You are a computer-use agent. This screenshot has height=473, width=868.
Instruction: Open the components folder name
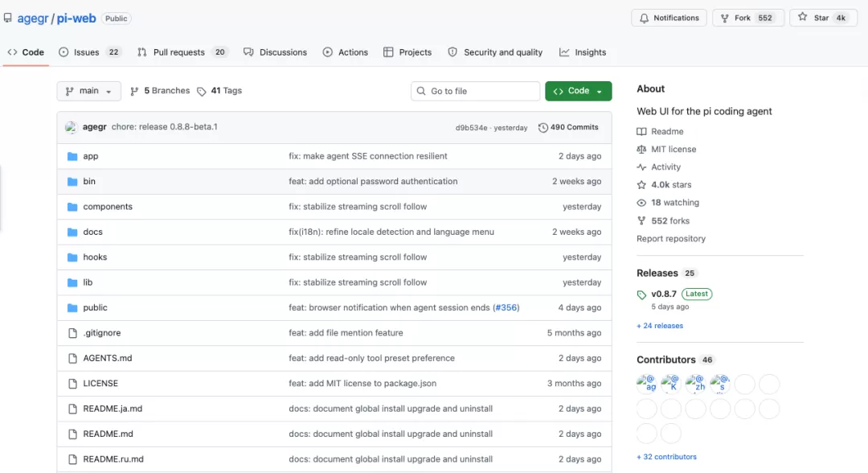click(x=108, y=207)
